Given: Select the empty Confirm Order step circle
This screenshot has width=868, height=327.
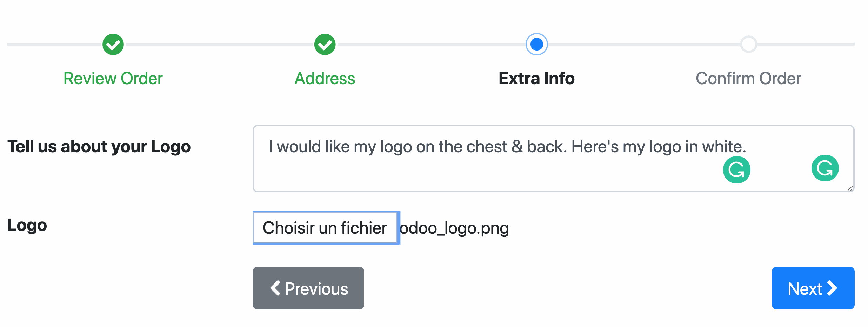Looking at the screenshot, I should click(x=749, y=45).
